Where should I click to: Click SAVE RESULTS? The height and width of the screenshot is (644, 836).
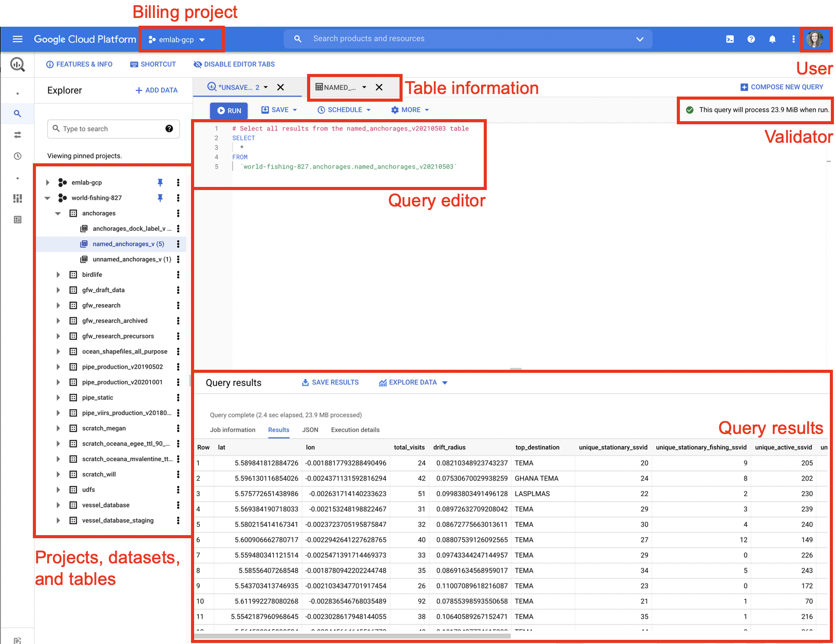pos(330,383)
